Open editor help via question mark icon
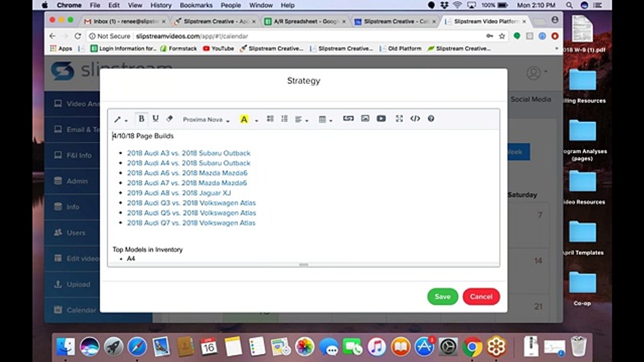The width and height of the screenshot is (644, 362). 431,119
